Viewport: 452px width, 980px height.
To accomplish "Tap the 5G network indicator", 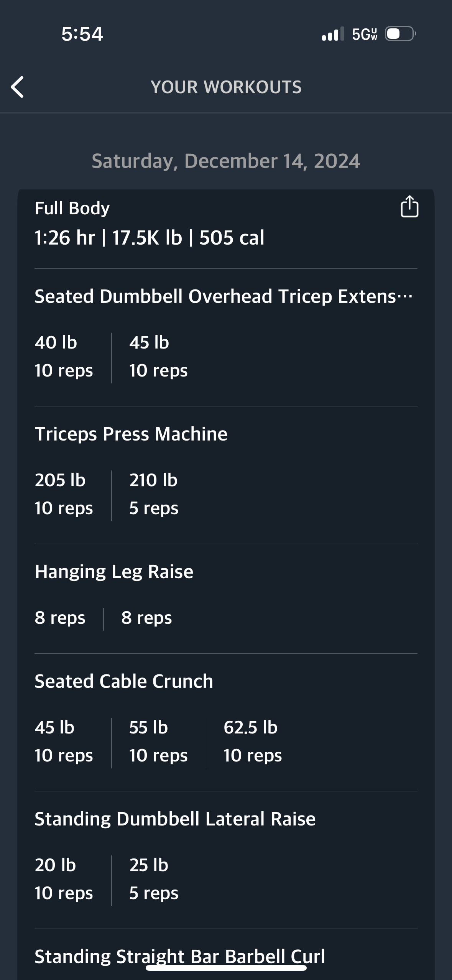I will click(x=365, y=35).
